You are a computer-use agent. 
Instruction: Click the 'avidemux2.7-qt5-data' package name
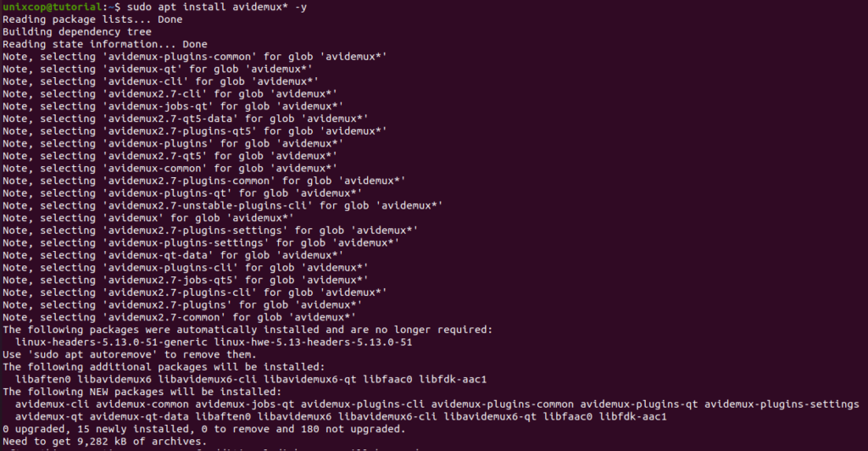click(170, 119)
